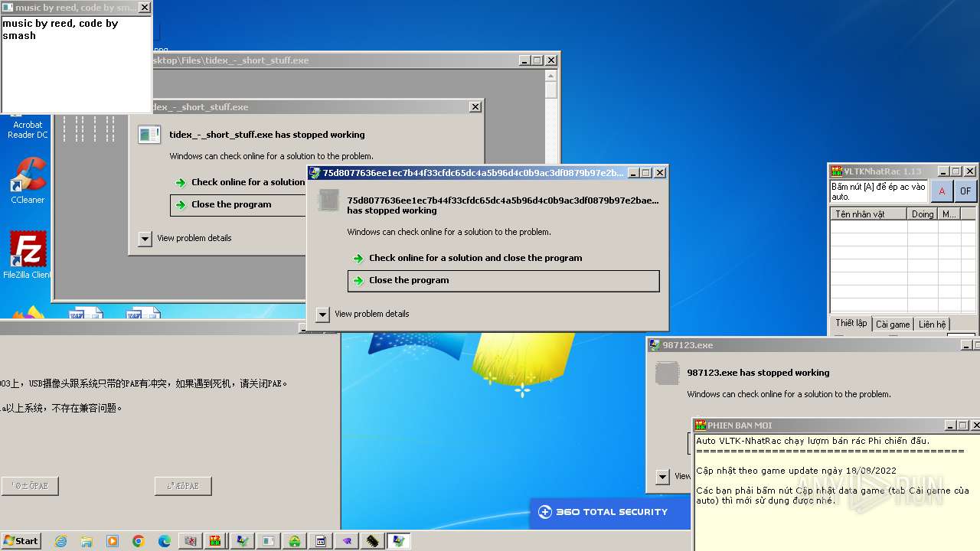Click 'Cập nhật theo game update' line
This screenshot has height=551, width=980.
tap(796, 471)
